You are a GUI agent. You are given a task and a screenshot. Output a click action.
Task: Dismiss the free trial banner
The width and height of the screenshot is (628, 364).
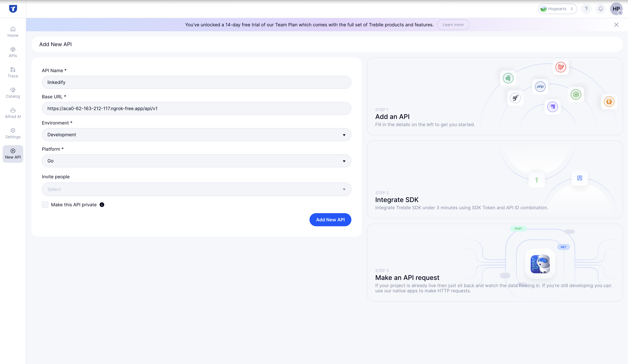[616, 25]
